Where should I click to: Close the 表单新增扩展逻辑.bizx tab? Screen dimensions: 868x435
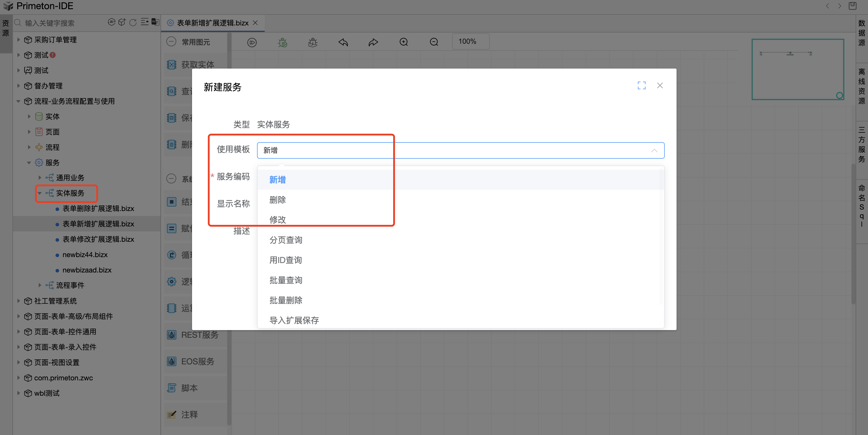pos(256,22)
